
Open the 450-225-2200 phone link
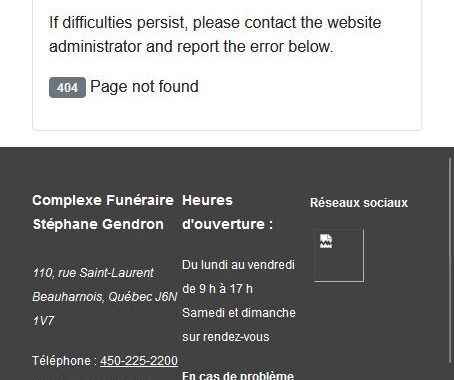139,361
